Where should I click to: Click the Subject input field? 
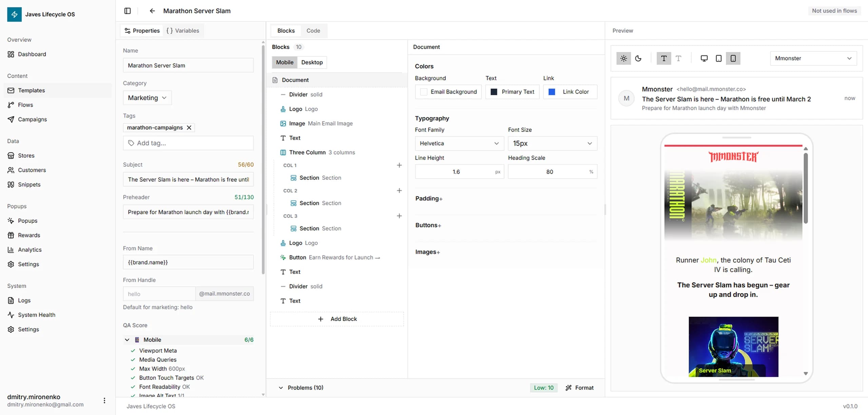(x=188, y=180)
